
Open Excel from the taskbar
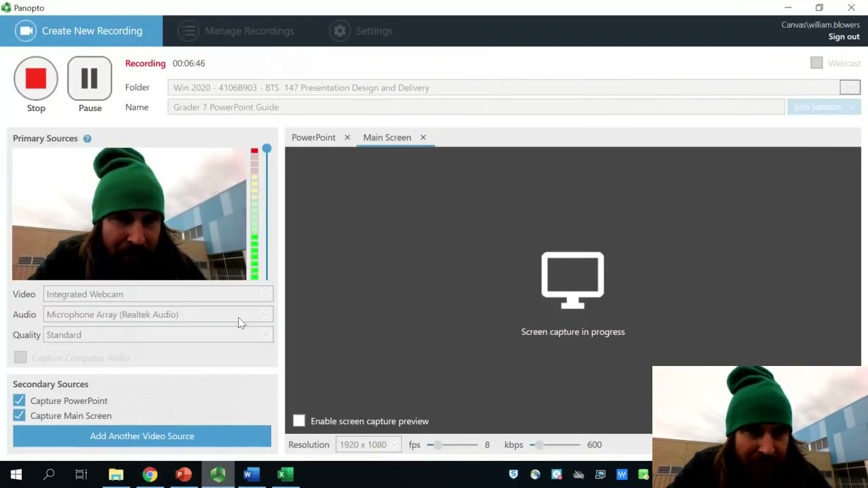[x=285, y=474]
